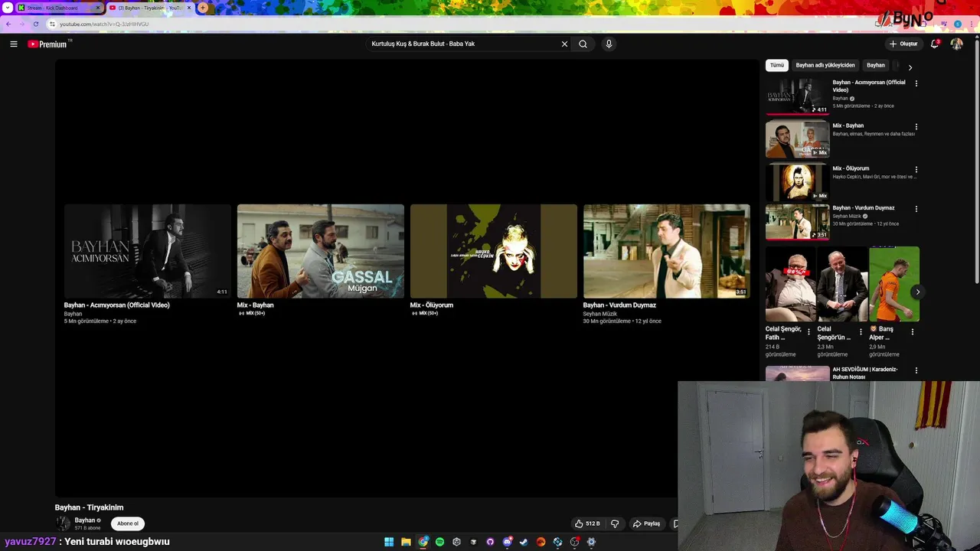Switch to Bayhan - Tiryakinim YouTube tab
The width and height of the screenshot is (980, 551).
(x=150, y=8)
